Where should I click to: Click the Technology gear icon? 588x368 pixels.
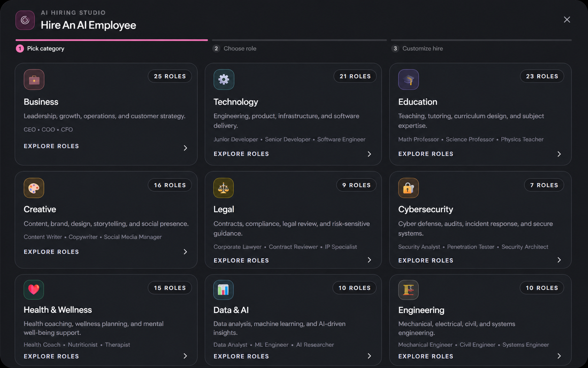click(224, 79)
